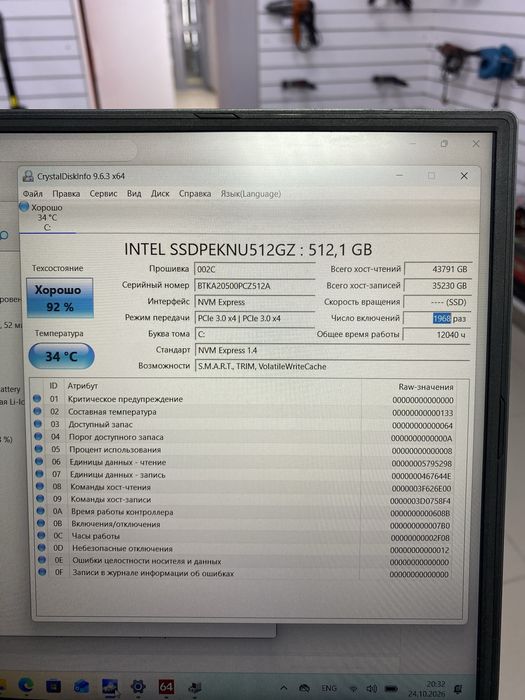Click status dot for Команды хост-чтения row
This screenshot has height=700, width=525.
40,486
